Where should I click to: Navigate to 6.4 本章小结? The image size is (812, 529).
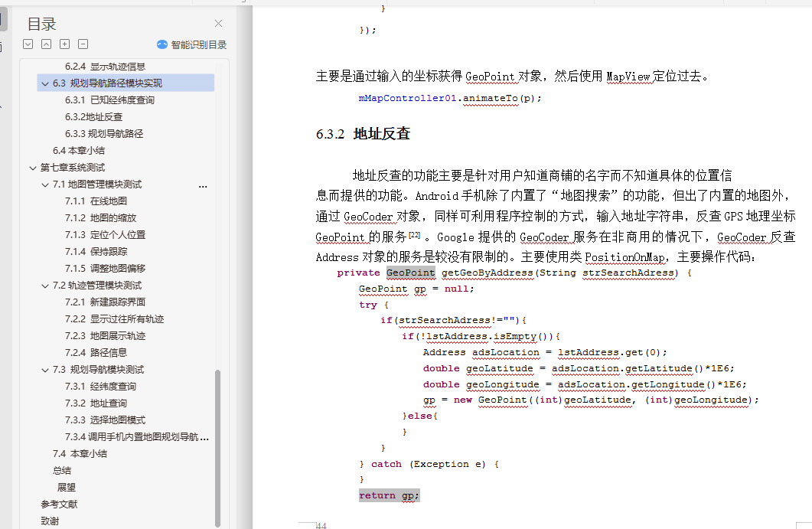point(79,151)
